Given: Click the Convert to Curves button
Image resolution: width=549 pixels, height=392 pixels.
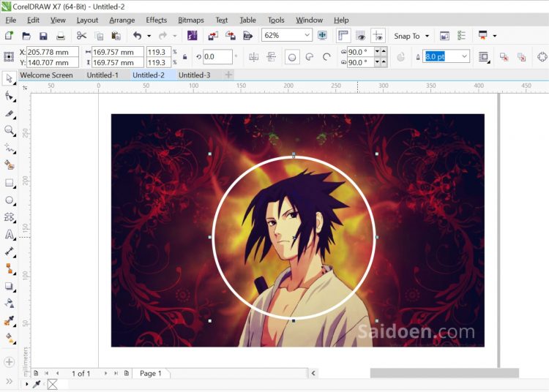Looking at the screenshot, I should [x=542, y=56].
